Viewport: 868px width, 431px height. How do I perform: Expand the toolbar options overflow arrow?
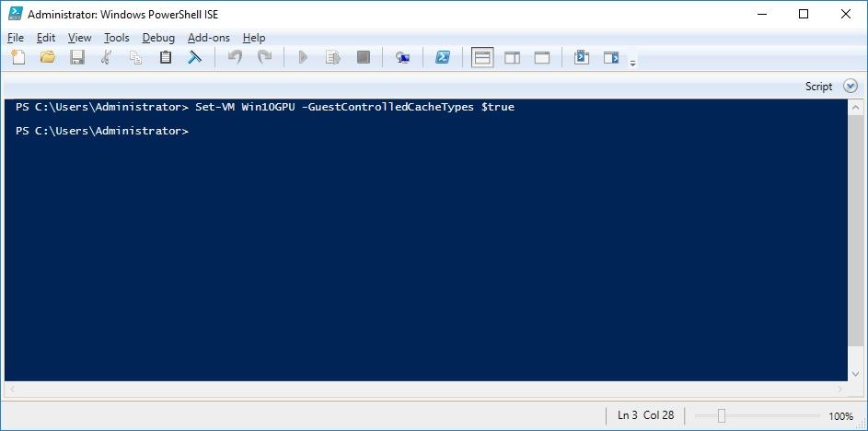[x=632, y=64]
